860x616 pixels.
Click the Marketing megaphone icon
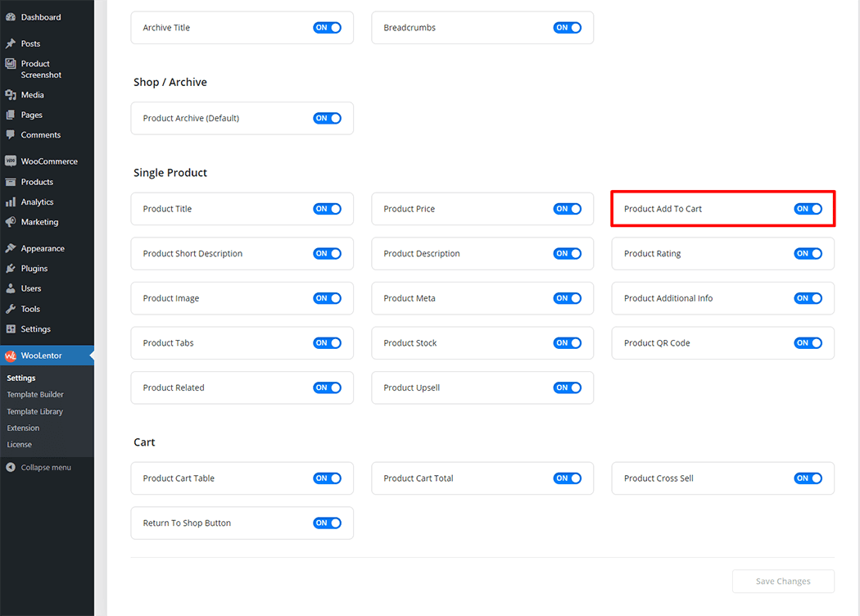coord(11,222)
